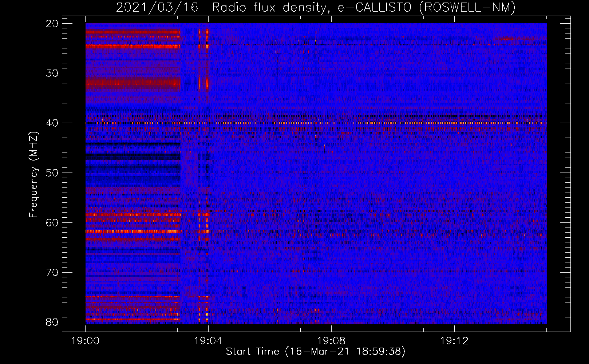Click the '19:04' time tick label
589x364 pixels.
208,341
